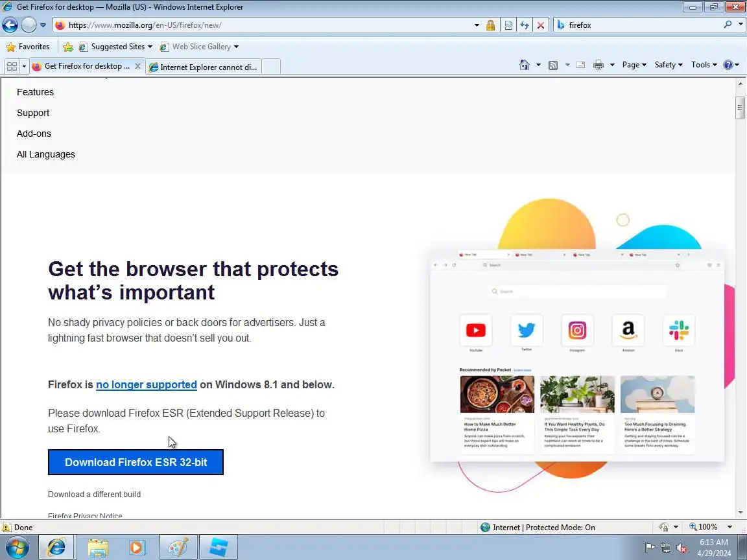This screenshot has height=560, width=747.
Task: Click the Amazon icon in the Firefox preview
Action: coord(628,330)
